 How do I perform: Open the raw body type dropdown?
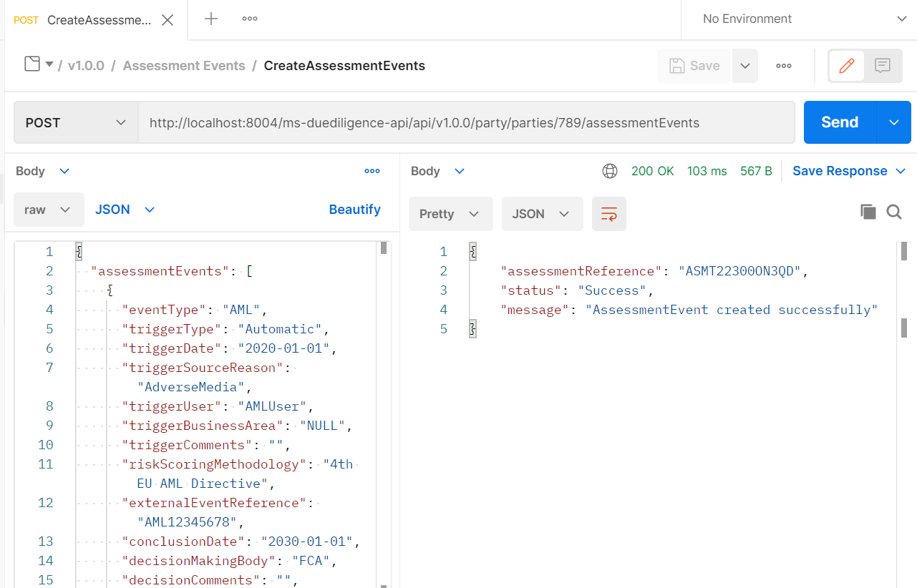(x=49, y=210)
